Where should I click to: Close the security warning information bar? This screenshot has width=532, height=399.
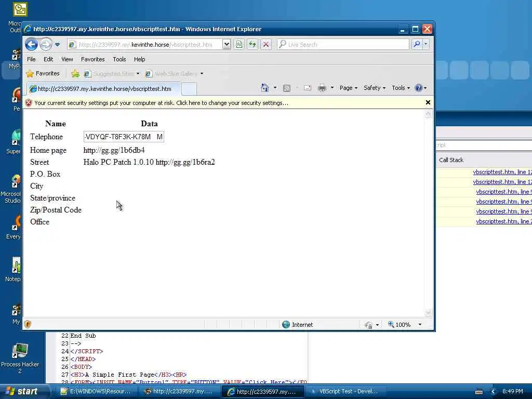[428, 102]
